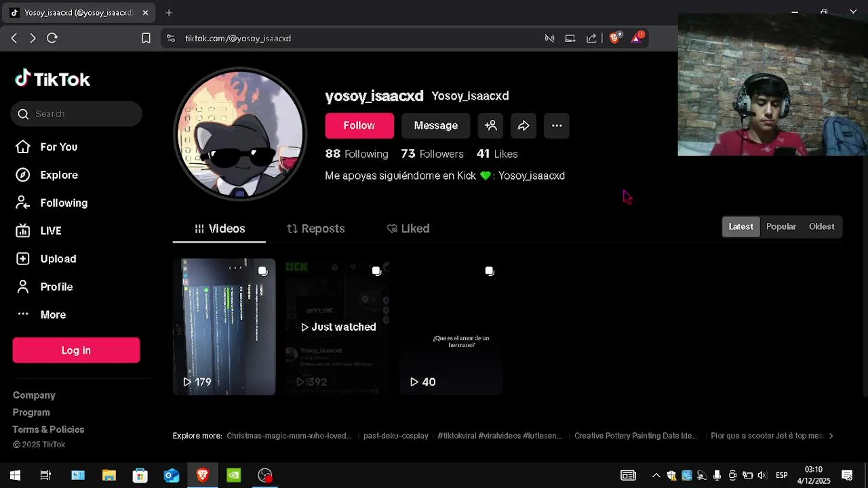Image resolution: width=868 pixels, height=488 pixels.
Task: Share the profile with arrow icon
Action: coord(524,125)
